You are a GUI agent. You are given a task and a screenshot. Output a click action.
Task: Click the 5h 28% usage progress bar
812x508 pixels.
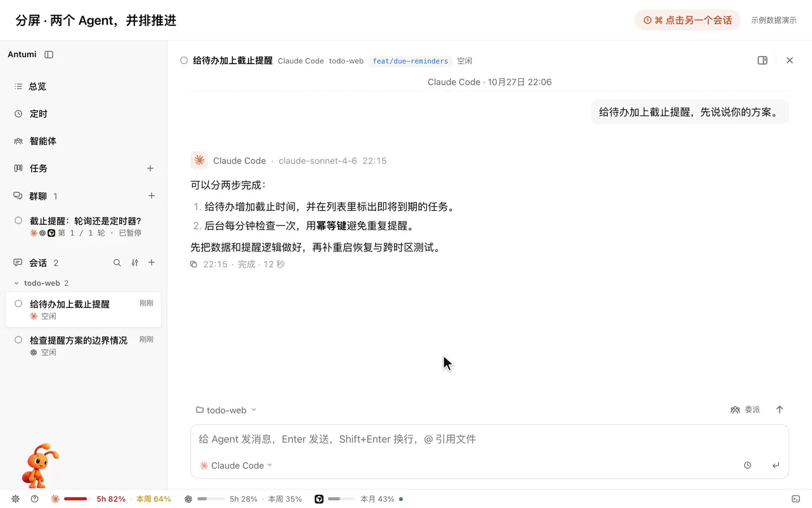click(x=211, y=499)
